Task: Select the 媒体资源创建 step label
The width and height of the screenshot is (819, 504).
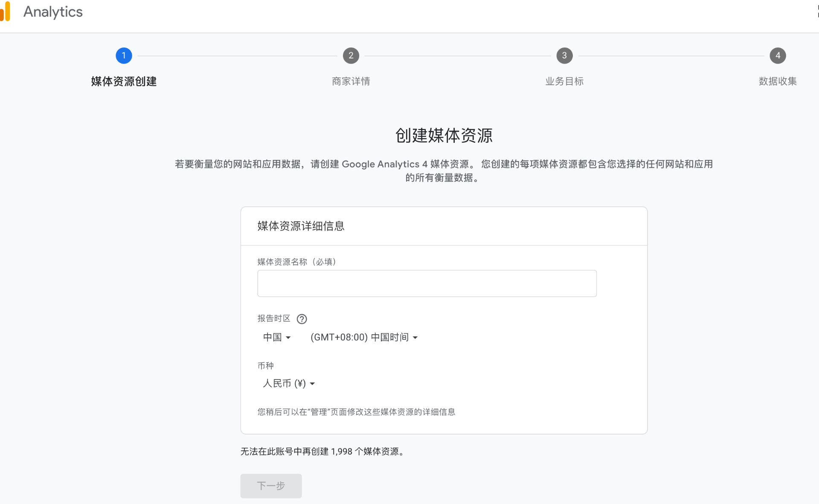Action: [x=124, y=81]
